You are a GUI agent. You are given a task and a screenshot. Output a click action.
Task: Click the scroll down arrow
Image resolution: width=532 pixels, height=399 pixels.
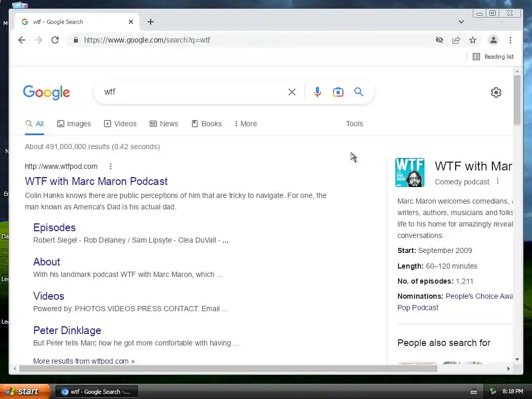click(517, 360)
